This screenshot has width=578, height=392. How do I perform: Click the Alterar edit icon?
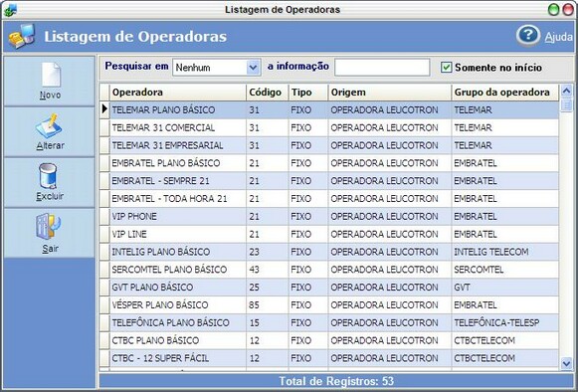coord(50,125)
